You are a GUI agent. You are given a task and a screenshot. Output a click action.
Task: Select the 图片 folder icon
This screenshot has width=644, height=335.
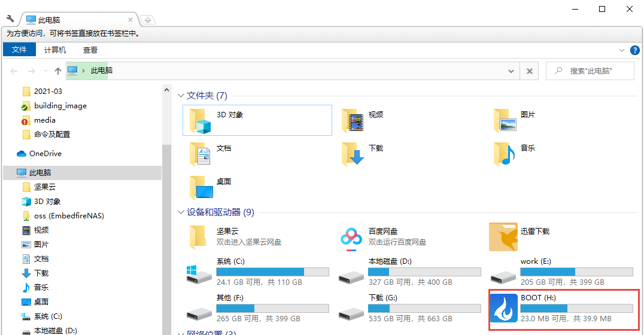(x=505, y=121)
